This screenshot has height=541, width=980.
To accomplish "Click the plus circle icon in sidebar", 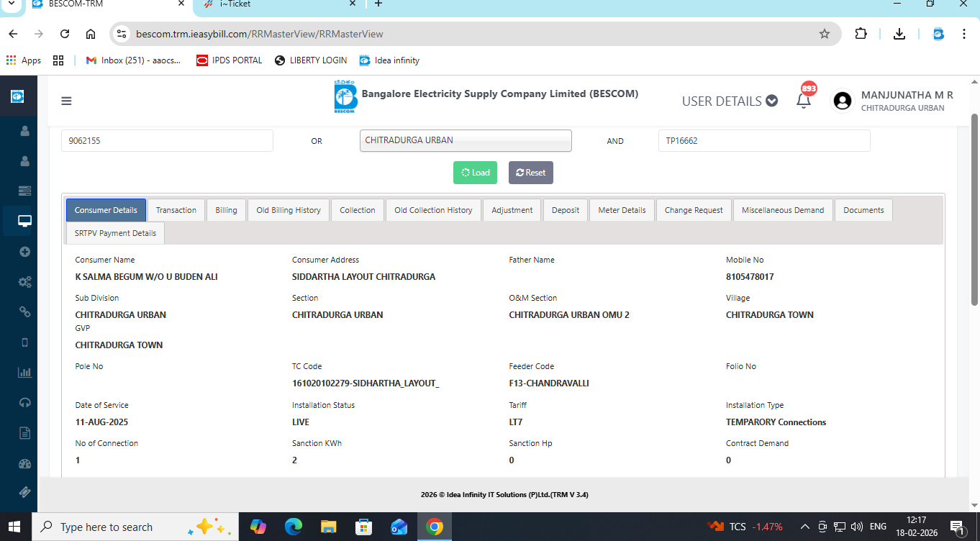I will (24, 252).
